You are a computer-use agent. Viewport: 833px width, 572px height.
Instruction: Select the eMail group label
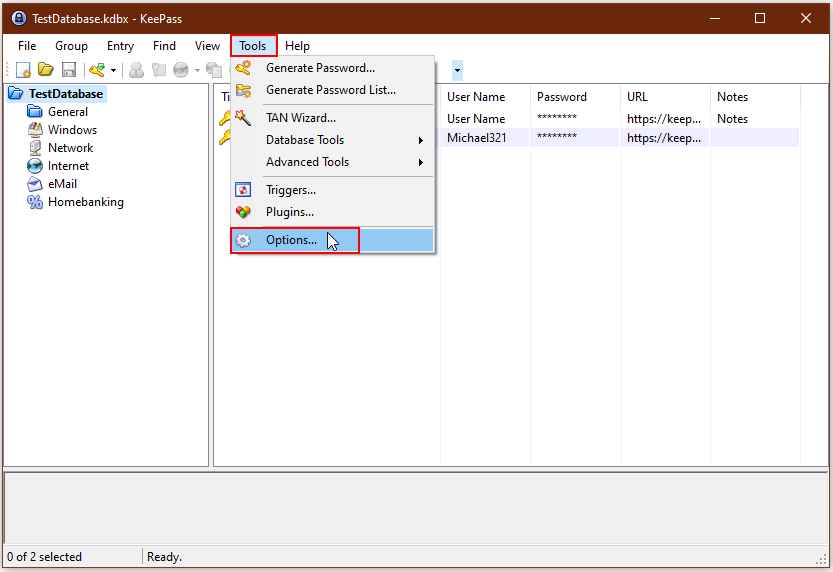62,184
